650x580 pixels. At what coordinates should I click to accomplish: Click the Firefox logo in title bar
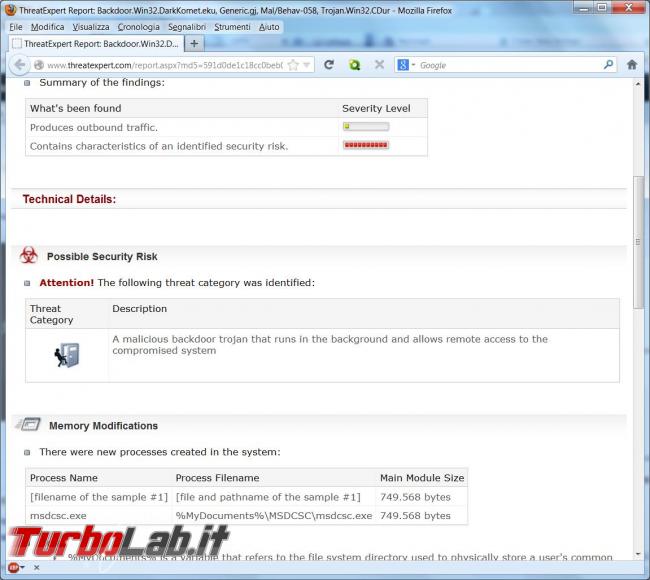pyautogui.click(x=10, y=10)
